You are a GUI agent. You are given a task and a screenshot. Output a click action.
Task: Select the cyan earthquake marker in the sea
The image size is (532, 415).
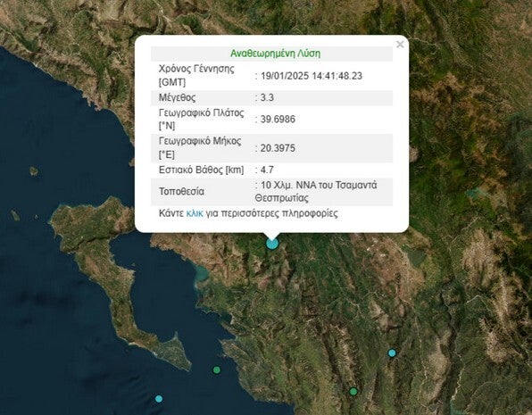[159, 399]
